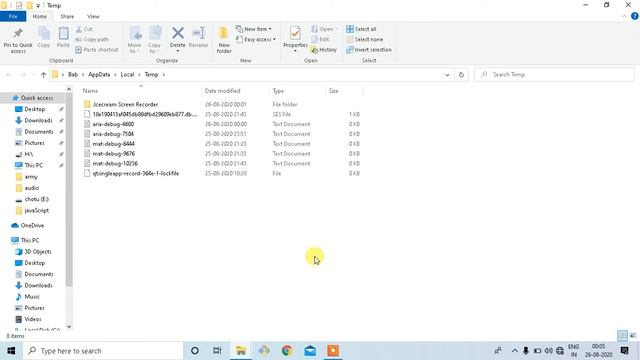This screenshot has height=360, width=640.
Task: Open the army folder in sidebar
Action: click(x=31, y=177)
